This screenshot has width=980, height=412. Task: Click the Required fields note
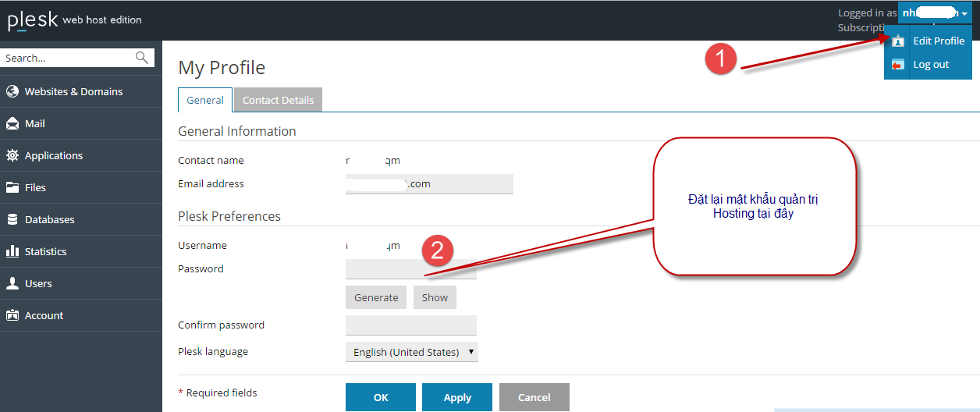pos(218,392)
